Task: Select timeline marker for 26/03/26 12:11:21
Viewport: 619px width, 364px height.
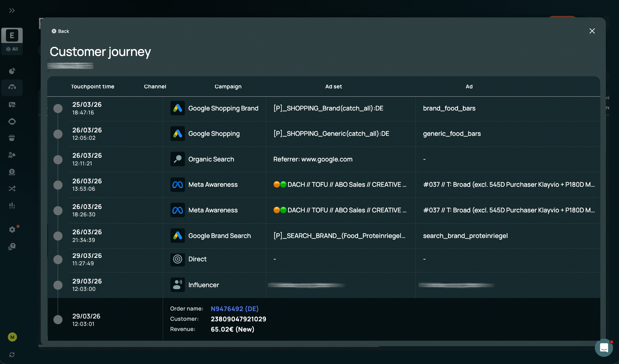Action: click(x=58, y=160)
